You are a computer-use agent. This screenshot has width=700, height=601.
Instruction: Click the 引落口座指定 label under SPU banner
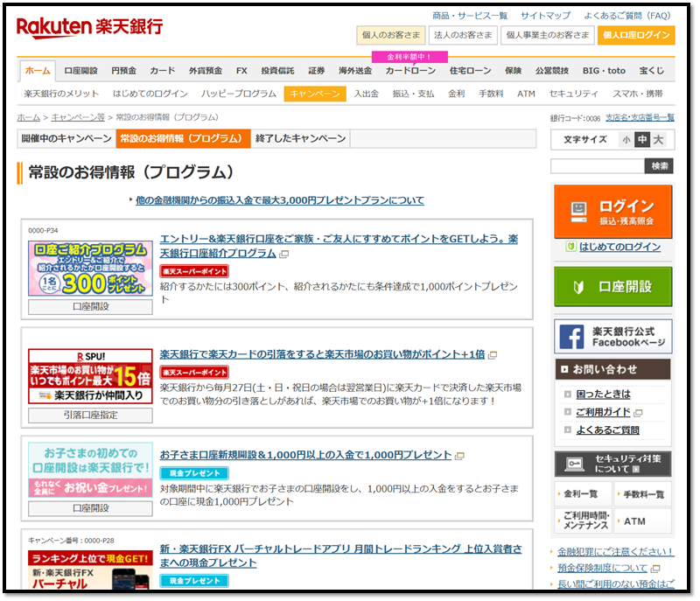coord(90,416)
